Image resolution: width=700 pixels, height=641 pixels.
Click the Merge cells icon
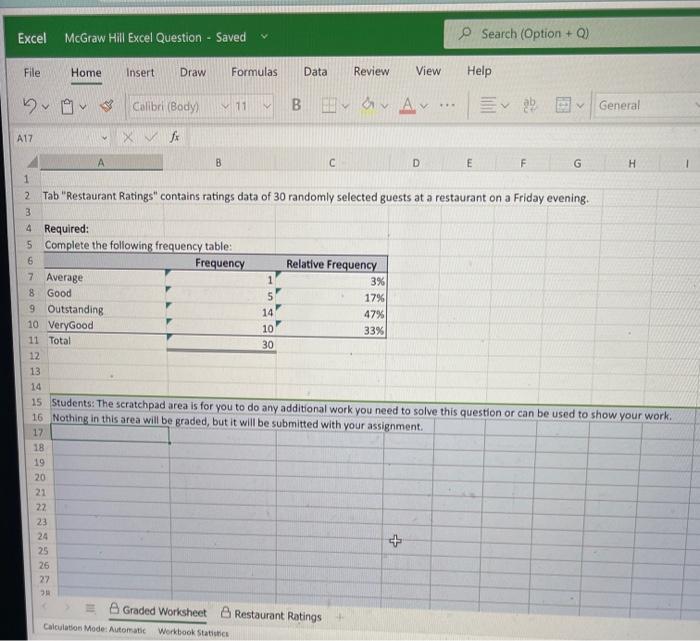[x=562, y=105]
